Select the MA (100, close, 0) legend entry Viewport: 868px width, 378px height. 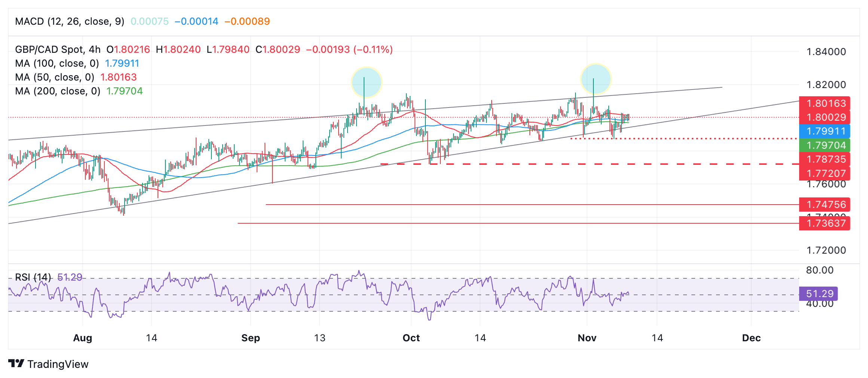click(57, 63)
